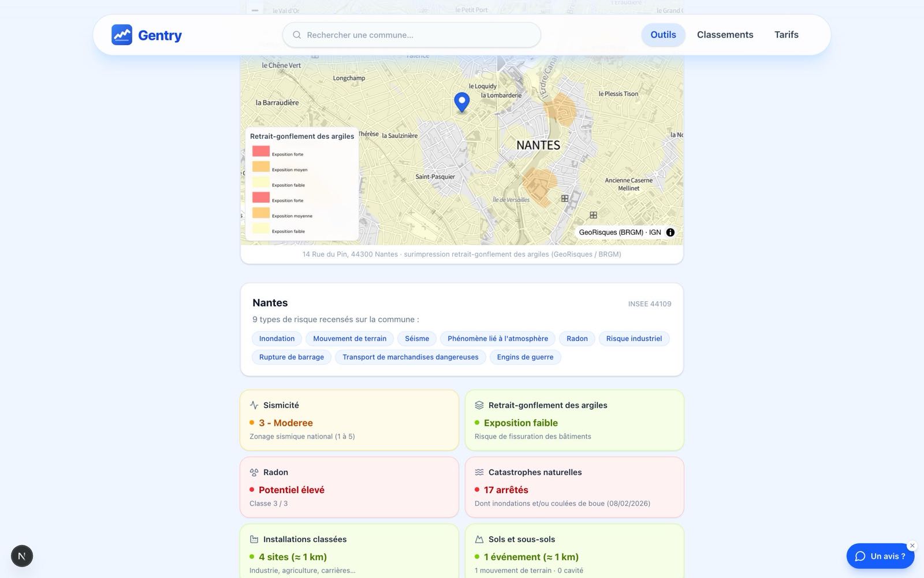This screenshot has height=578, width=924.
Task: Open the Un avis ? feedback button
Action: [880, 556]
